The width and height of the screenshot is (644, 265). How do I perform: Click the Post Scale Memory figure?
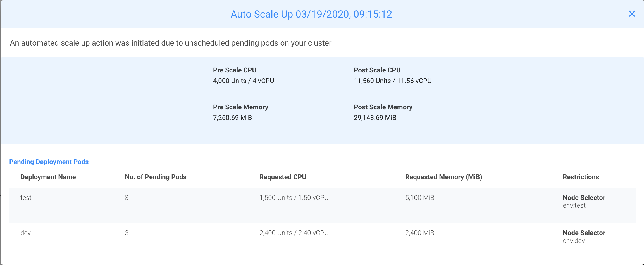pos(375,118)
